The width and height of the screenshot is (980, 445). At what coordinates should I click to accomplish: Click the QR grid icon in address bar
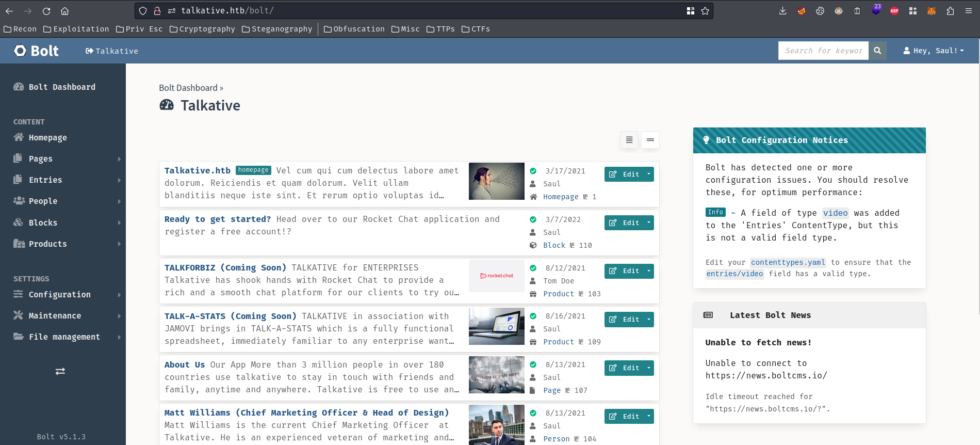pyautogui.click(x=691, y=11)
